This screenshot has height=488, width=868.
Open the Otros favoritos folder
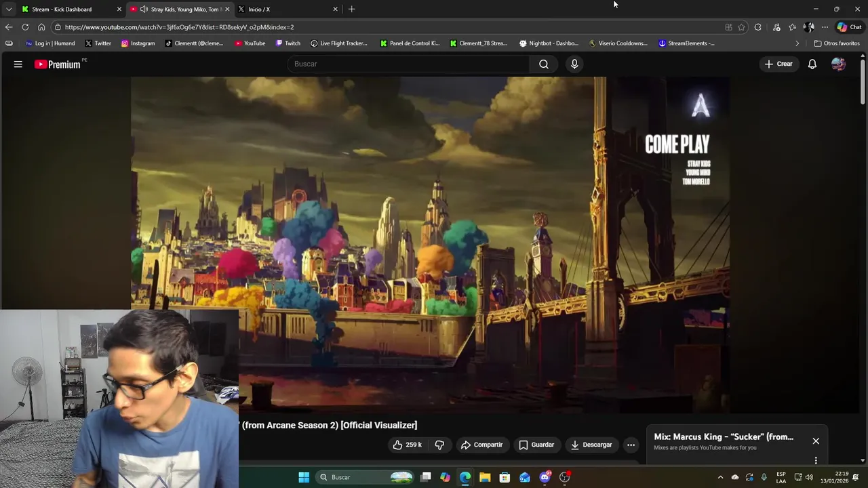(837, 43)
